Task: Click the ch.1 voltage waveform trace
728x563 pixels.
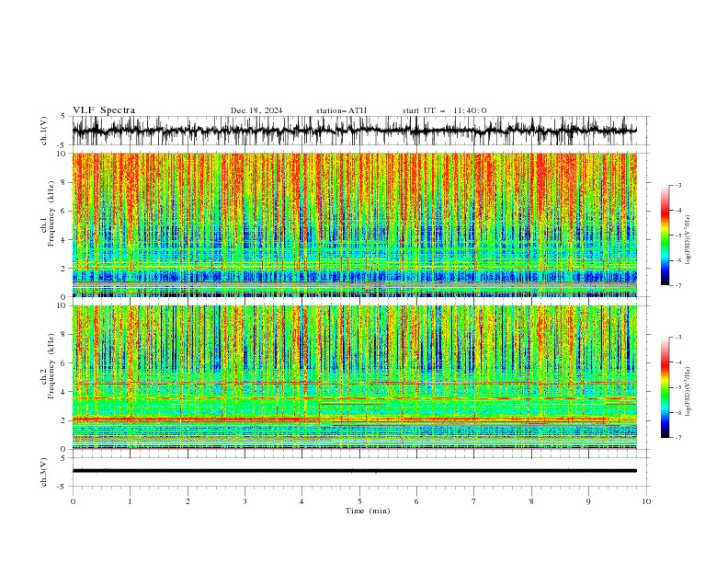Action: (x=354, y=131)
